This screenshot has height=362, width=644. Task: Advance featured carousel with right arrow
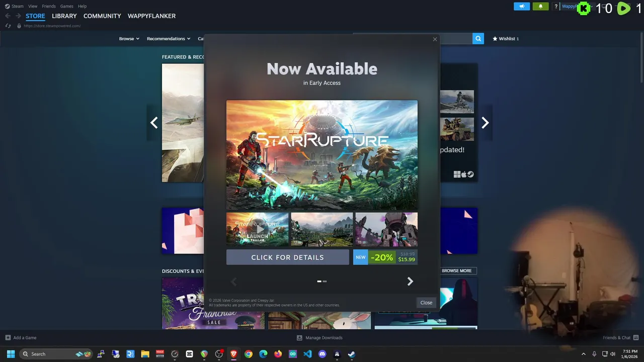click(485, 123)
